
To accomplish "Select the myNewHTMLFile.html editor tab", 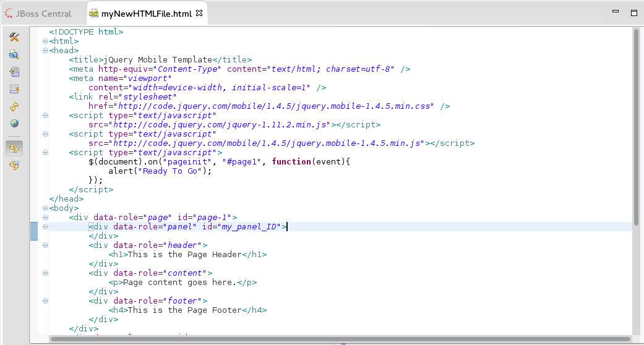I will 146,14.
